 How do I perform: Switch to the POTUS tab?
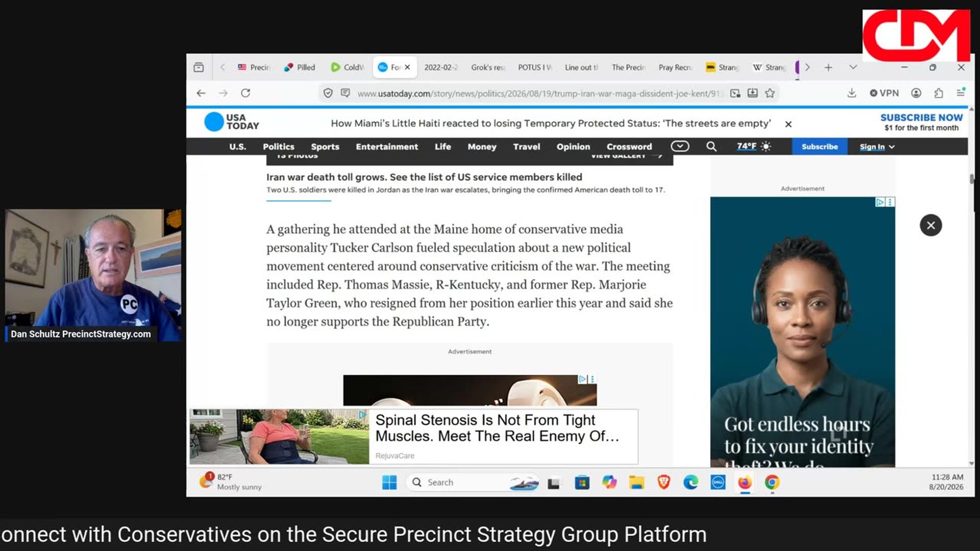535,67
